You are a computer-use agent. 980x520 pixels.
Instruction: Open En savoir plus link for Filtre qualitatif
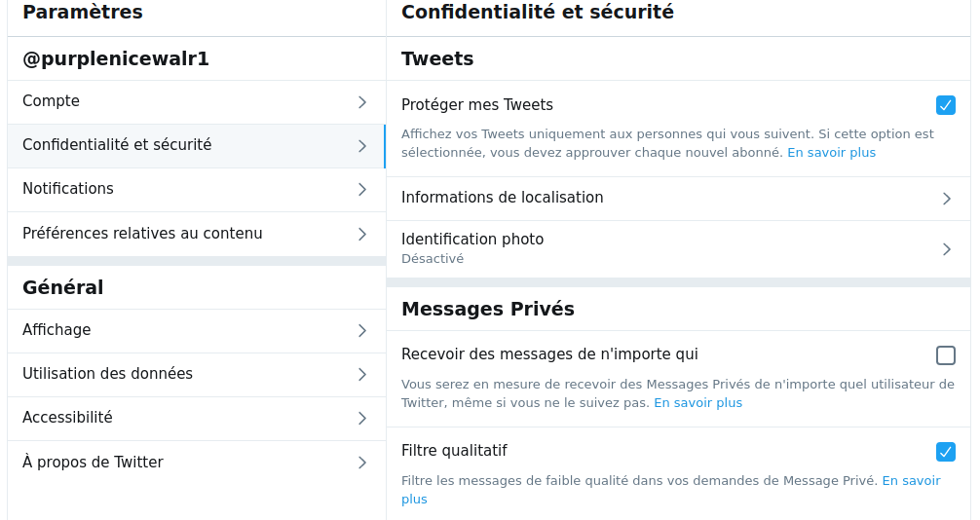pyautogui.click(x=670, y=490)
